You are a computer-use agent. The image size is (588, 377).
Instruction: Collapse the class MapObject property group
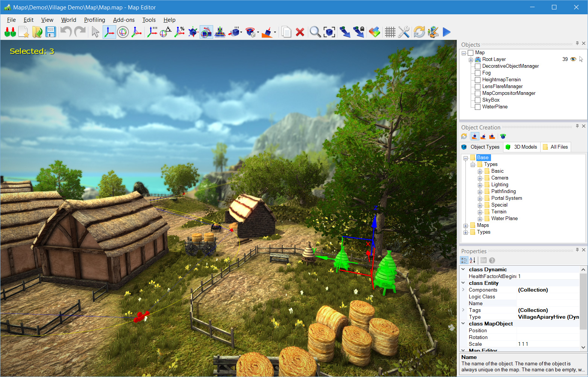[463, 324]
